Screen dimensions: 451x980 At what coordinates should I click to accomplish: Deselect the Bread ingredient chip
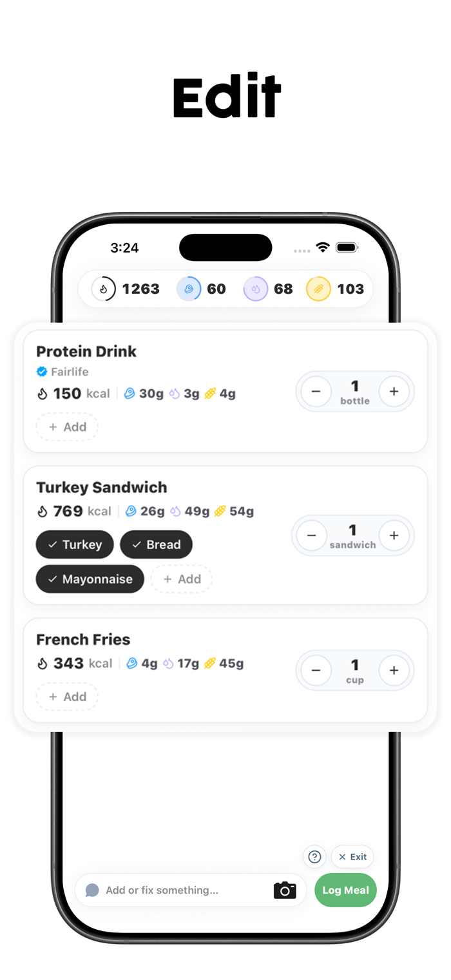[x=156, y=544]
